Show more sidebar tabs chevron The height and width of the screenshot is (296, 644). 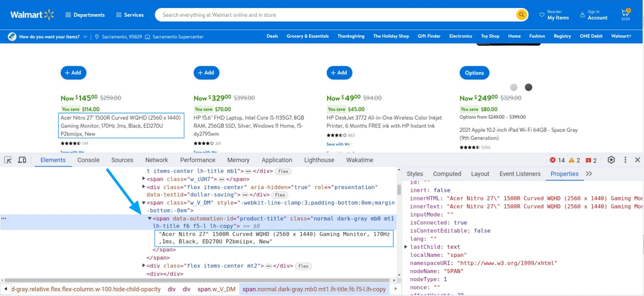pos(589,174)
